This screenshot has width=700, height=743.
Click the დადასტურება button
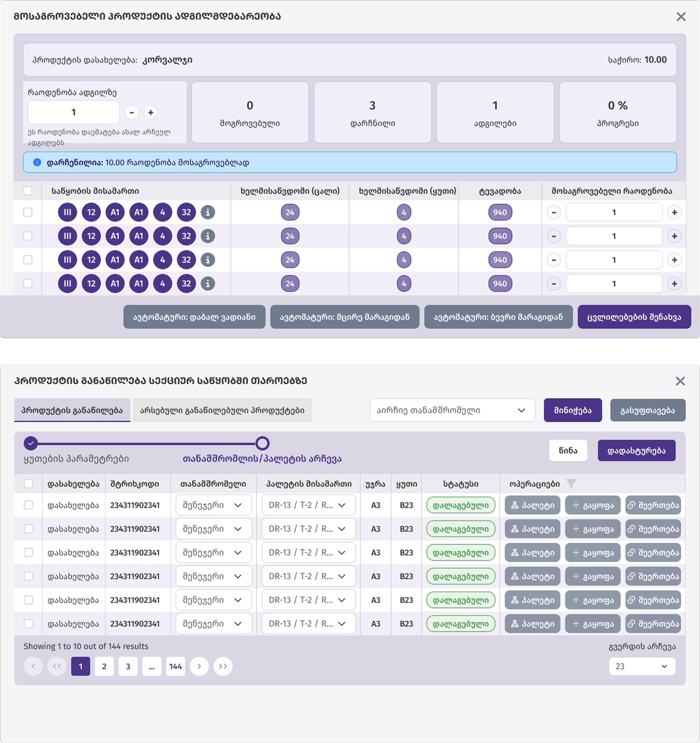pos(637,450)
